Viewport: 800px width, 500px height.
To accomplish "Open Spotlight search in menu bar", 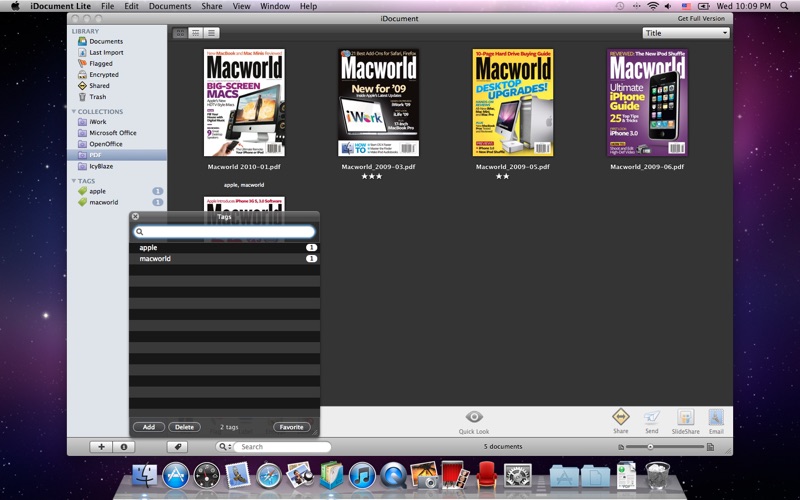I will 784,6.
